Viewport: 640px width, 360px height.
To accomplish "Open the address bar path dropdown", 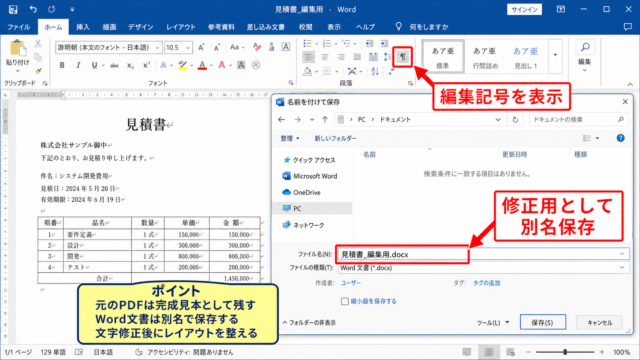I will [x=498, y=120].
